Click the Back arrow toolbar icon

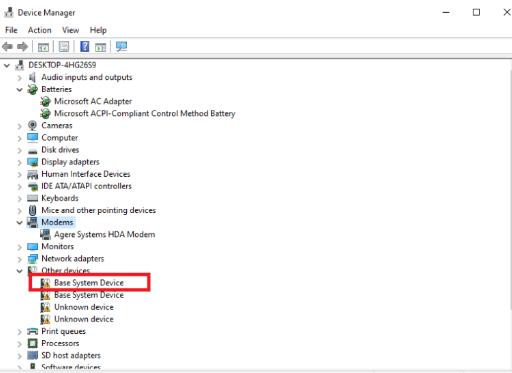coord(7,46)
